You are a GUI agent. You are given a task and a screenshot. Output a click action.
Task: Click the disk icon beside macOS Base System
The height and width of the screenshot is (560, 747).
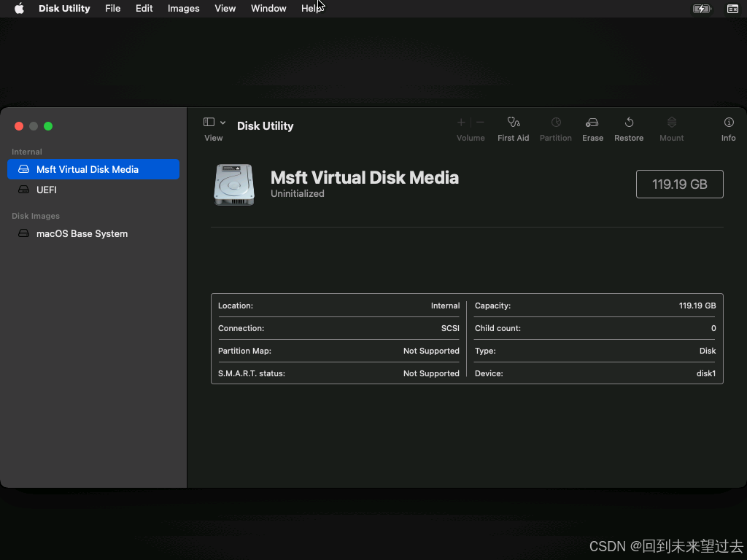pos(23,233)
